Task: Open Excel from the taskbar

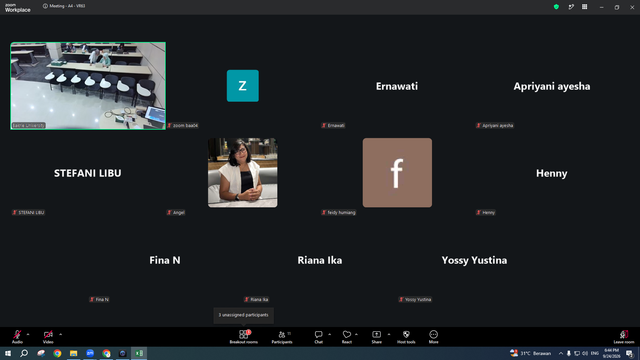Action: point(139,353)
